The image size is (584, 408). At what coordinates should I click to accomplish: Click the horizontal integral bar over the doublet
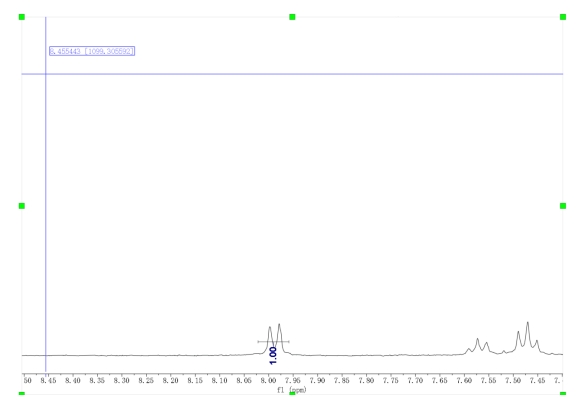273,341
